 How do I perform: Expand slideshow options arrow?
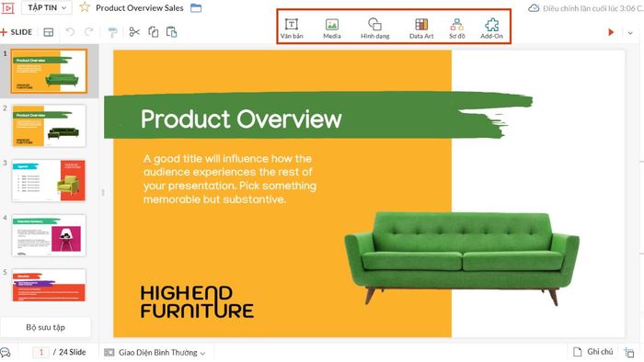(630, 32)
